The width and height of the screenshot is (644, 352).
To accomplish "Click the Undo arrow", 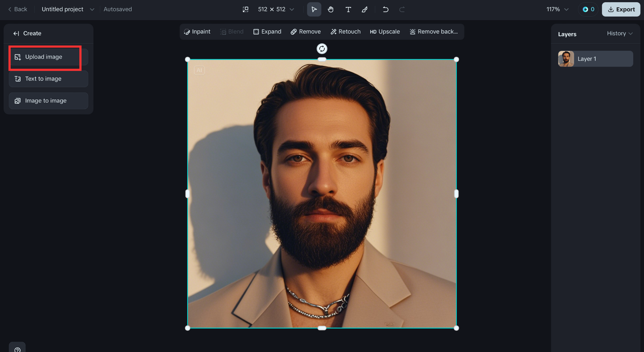I will [385, 9].
